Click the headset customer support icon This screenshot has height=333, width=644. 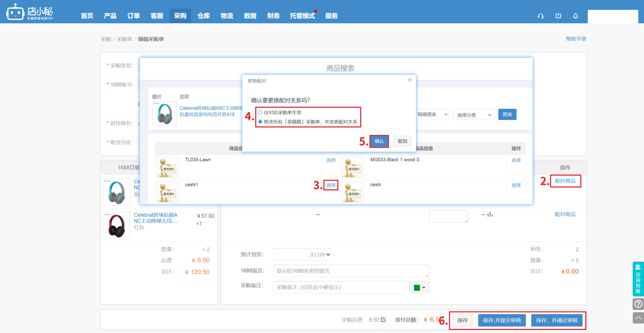tap(541, 16)
